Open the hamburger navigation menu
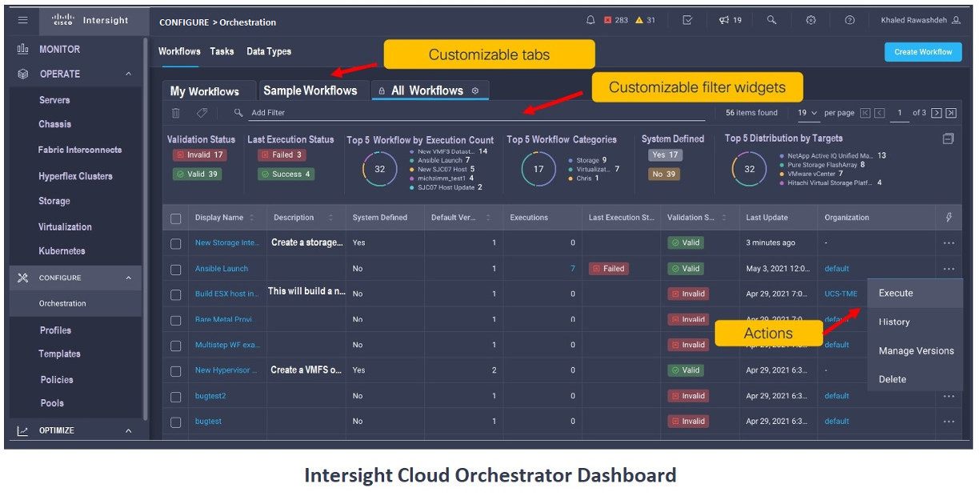This screenshot has width=980, height=500. 22,21
